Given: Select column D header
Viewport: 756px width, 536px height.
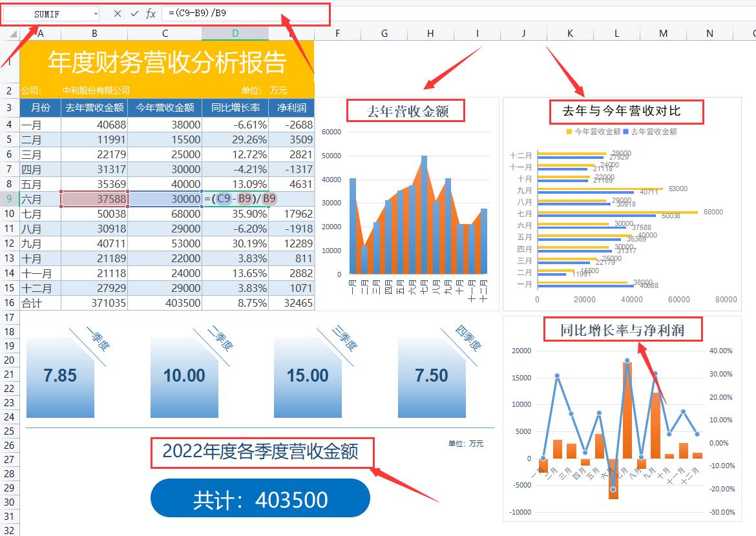Looking at the screenshot, I should pos(235,34).
